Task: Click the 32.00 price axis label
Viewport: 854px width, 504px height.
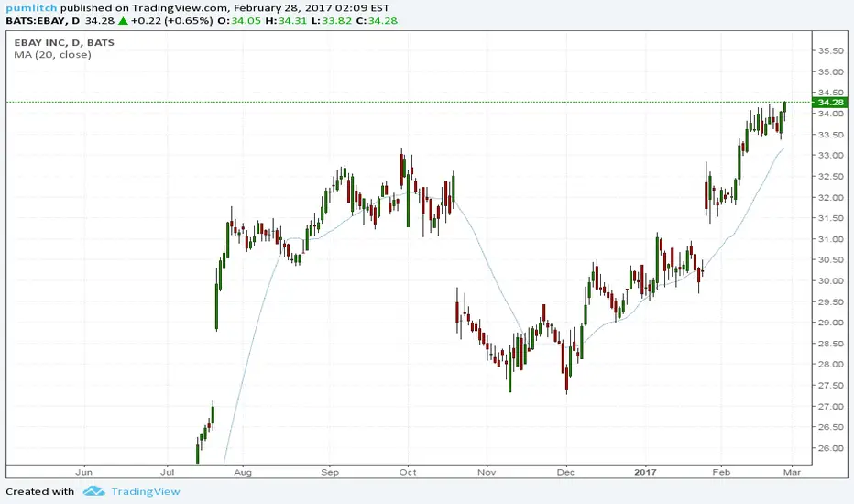Action: tap(830, 197)
